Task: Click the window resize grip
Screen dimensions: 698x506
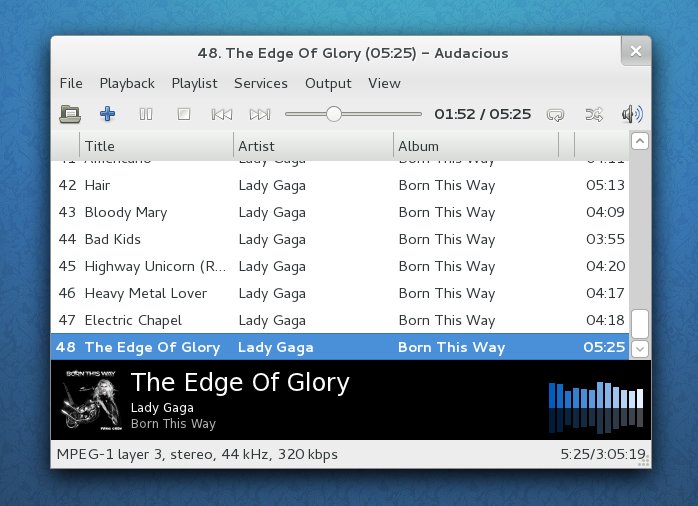Action: click(x=644, y=463)
